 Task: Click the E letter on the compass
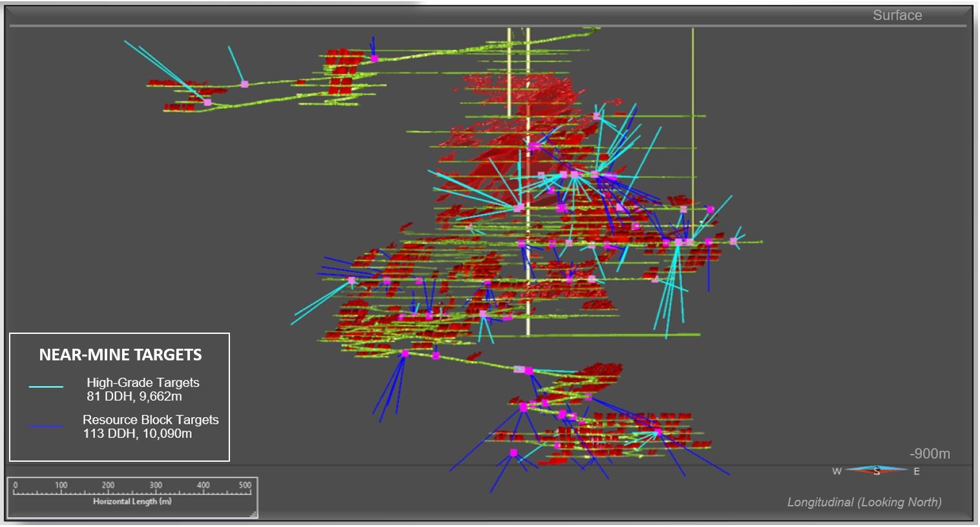[x=916, y=471]
